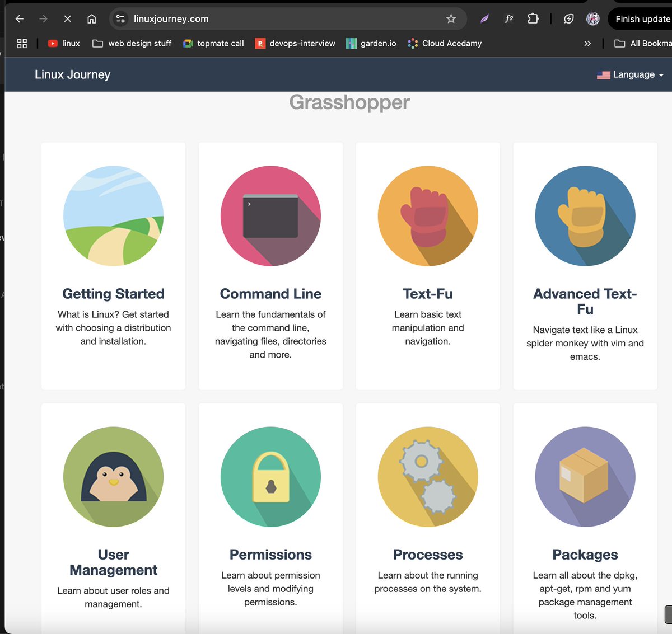Click the Packages cardboard box icon
Image resolution: width=672 pixels, height=634 pixels.
[585, 476]
